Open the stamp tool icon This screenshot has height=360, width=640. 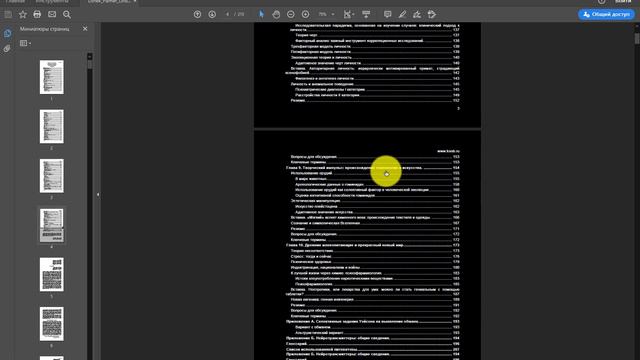[x=432, y=14]
